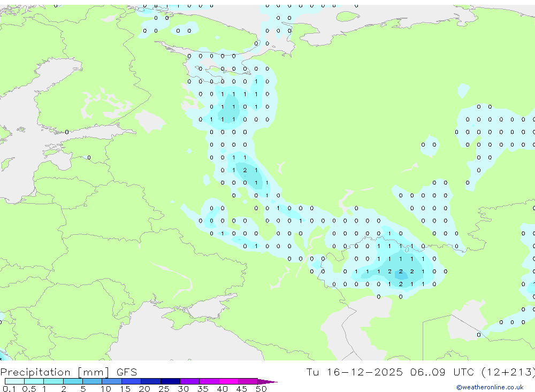Click the "40" legend scale label
Screen dimensions: 535x392
[x=222, y=389]
